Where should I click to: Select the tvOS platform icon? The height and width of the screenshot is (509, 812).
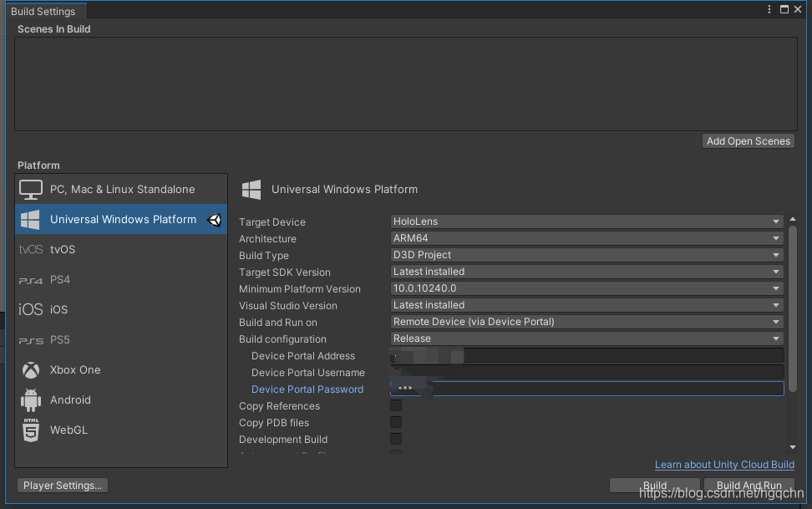tap(31, 249)
